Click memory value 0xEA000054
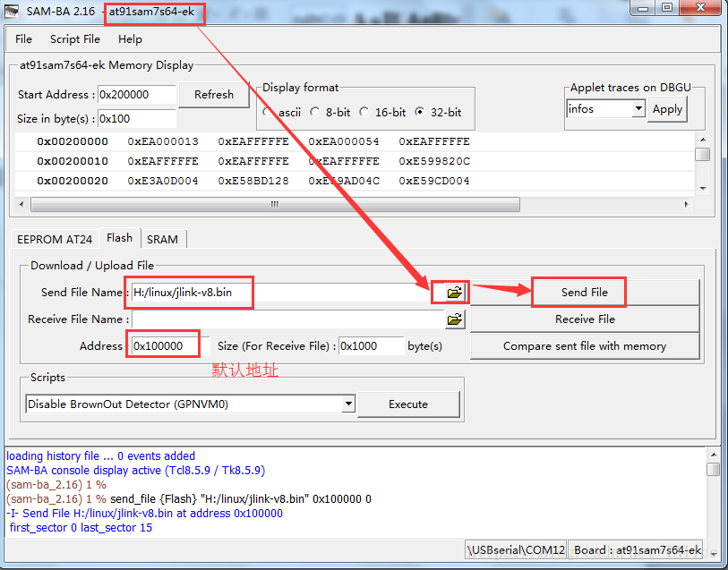728x570 pixels. [x=344, y=141]
